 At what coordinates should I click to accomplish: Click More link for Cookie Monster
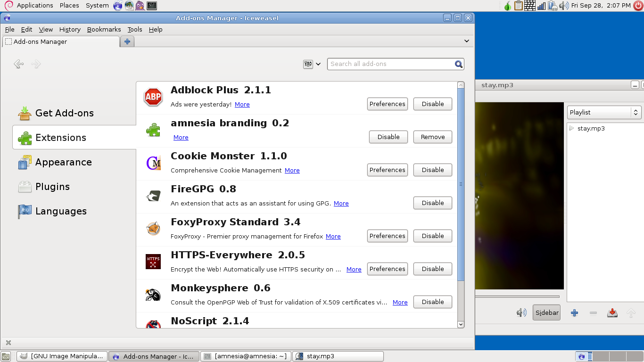(x=292, y=170)
